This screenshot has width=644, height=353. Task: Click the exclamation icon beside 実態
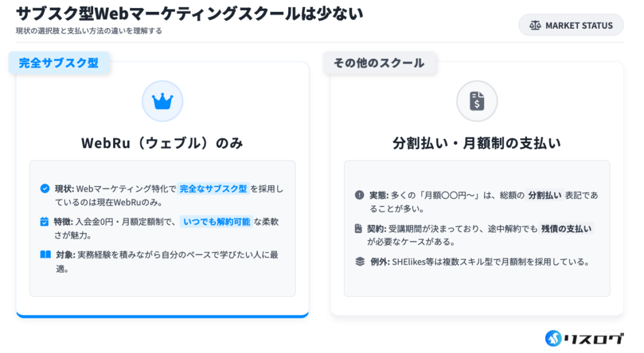[x=359, y=195]
